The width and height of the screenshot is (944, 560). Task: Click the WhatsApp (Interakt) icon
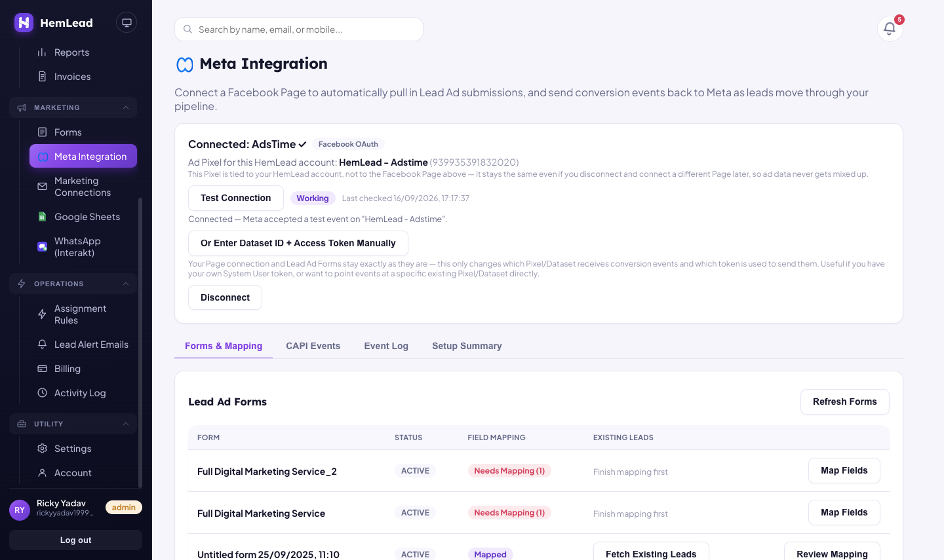coord(42,247)
